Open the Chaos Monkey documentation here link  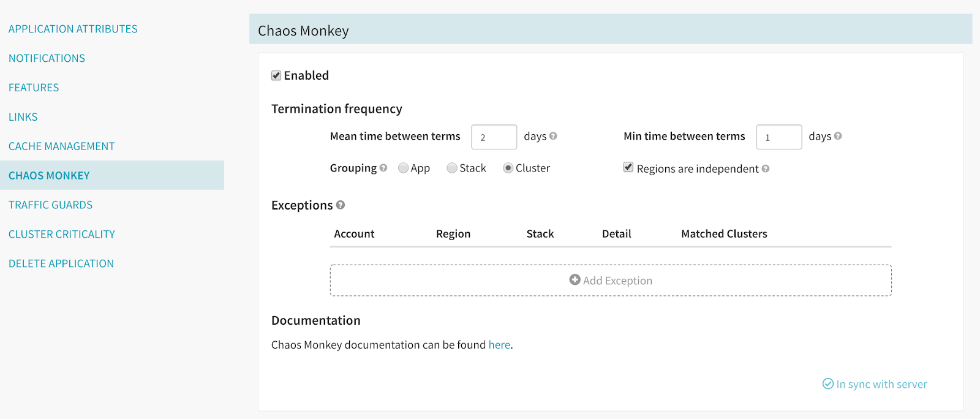coord(499,345)
